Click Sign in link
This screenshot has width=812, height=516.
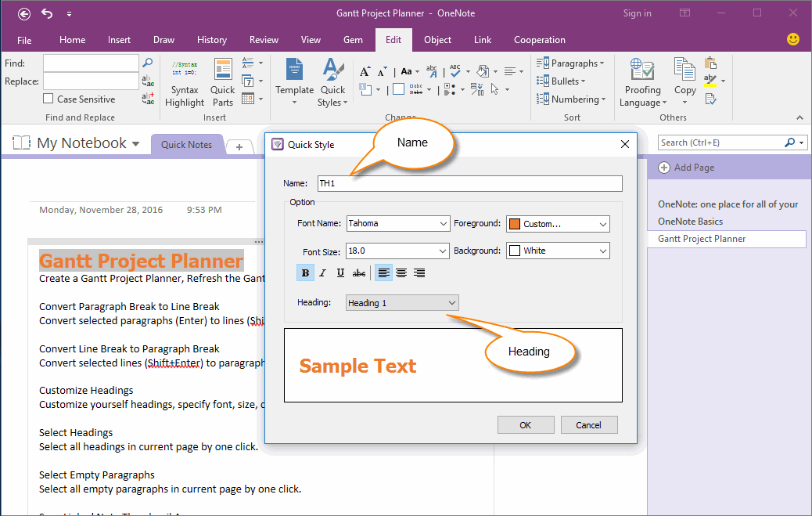637,13
